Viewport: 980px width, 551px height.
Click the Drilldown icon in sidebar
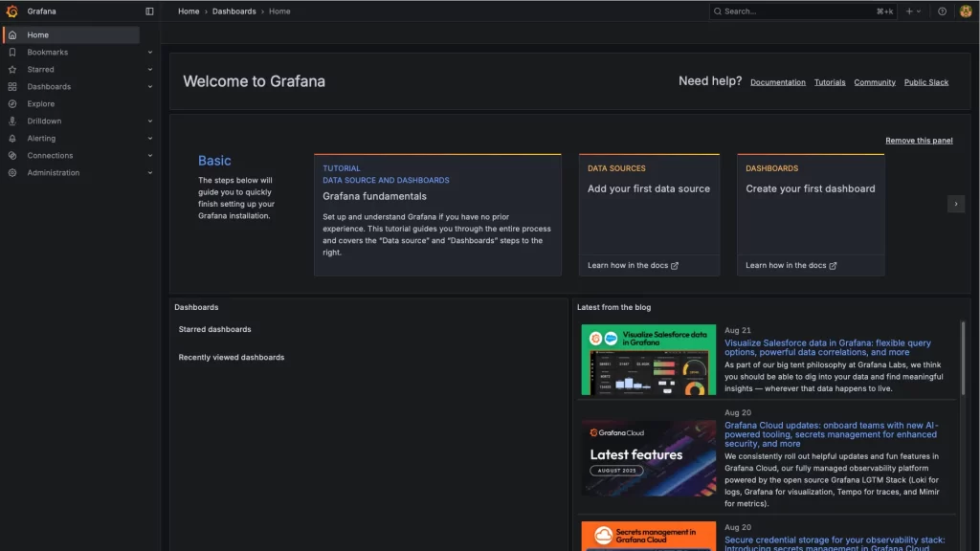[12, 121]
